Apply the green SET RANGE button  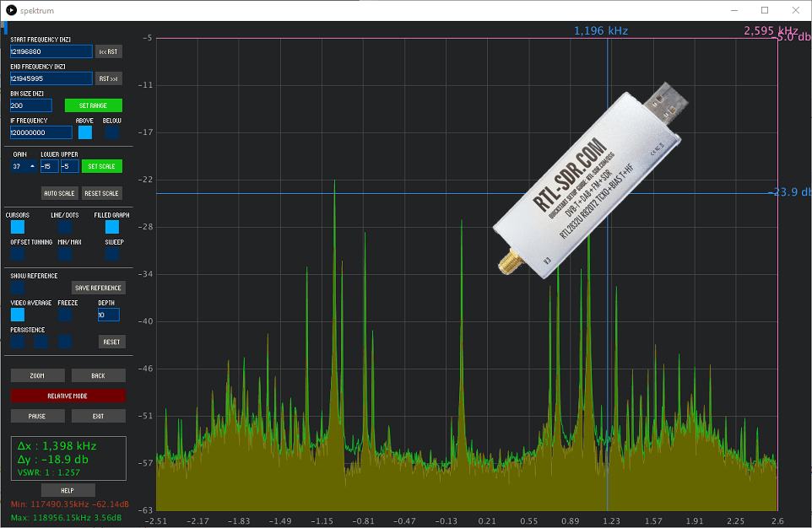click(93, 105)
